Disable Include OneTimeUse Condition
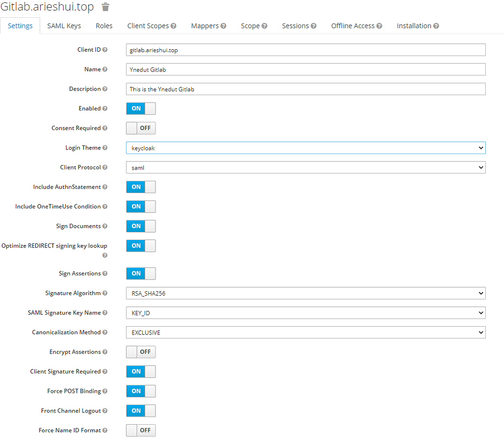Image resolution: width=504 pixels, height=439 pixels. 141,206
